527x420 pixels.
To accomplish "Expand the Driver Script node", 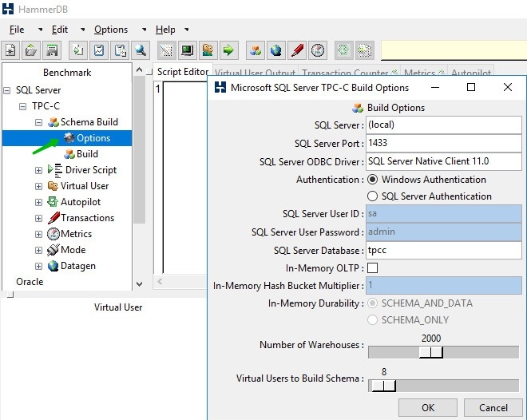I will (38, 170).
